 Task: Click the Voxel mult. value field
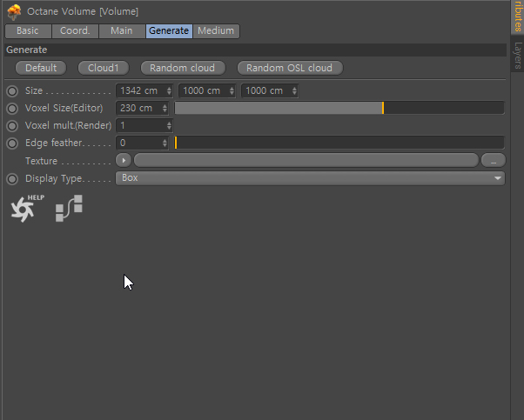(x=144, y=125)
